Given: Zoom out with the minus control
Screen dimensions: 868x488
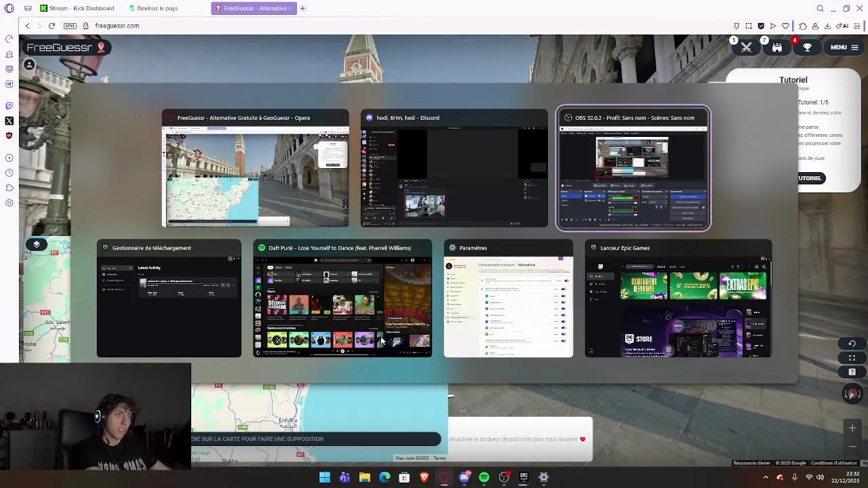Looking at the screenshot, I should 852,446.
